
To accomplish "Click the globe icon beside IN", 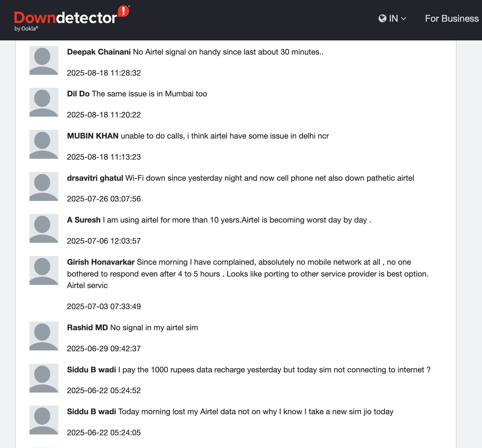I will coord(382,18).
